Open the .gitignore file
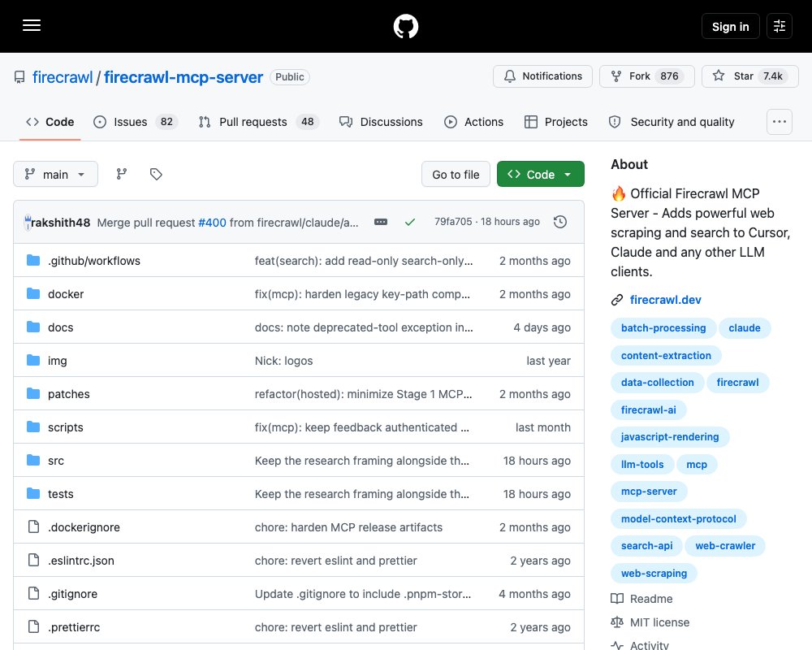812x650 pixels. [x=72, y=594]
